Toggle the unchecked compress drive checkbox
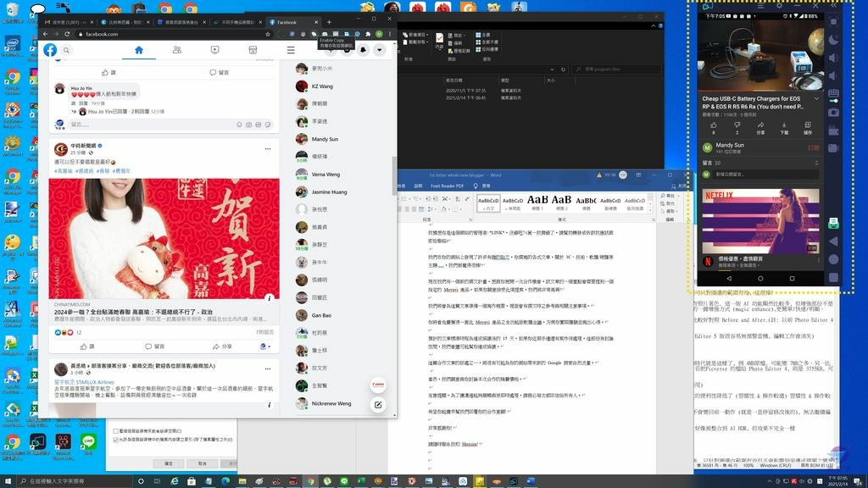This screenshot has height=488, width=868. tap(115, 431)
